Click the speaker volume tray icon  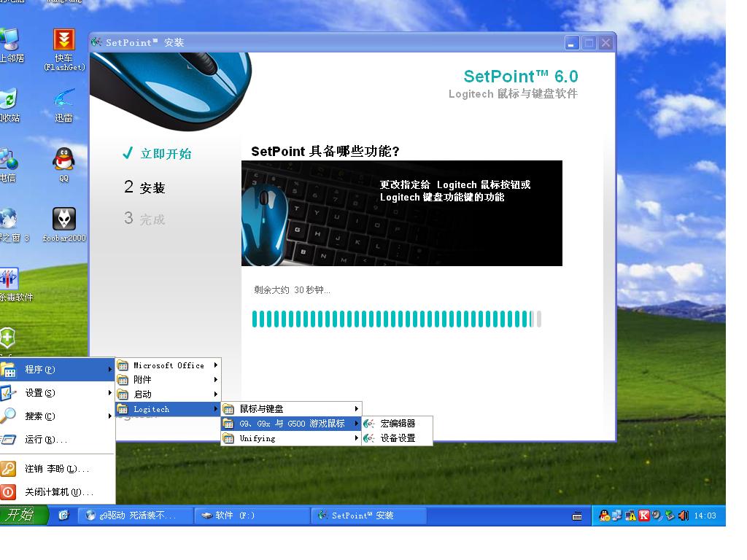(684, 516)
